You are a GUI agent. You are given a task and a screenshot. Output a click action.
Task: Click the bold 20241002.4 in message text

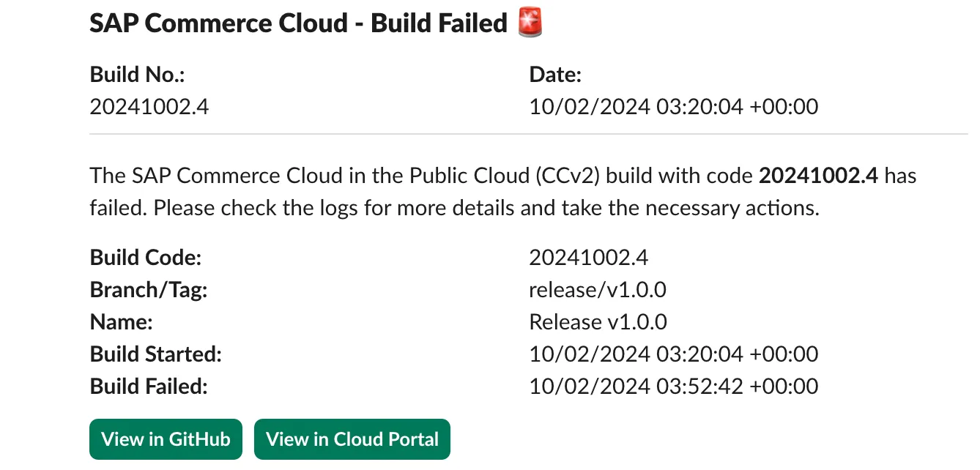pyautogui.click(x=817, y=176)
